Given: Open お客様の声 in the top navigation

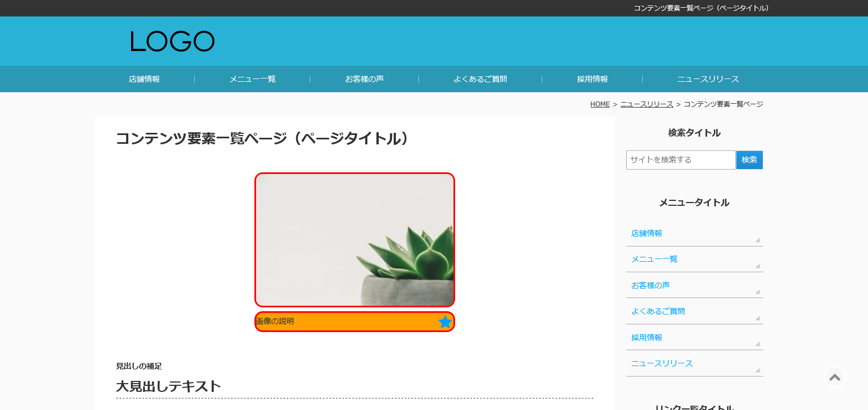Looking at the screenshot, I should coord(364,79).
